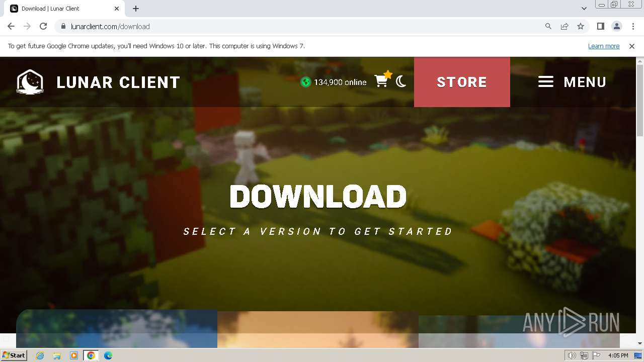Click the Learn more link

click(604, 46)
